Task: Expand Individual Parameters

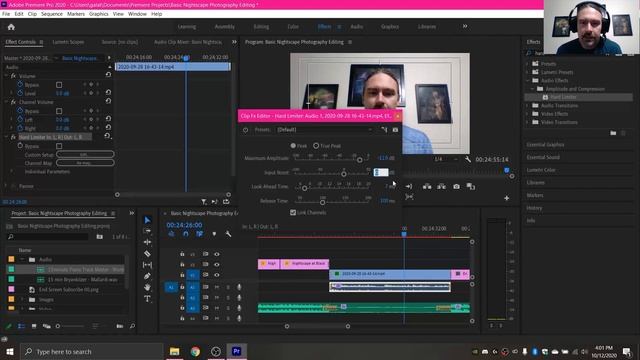Action: [11, 172]
